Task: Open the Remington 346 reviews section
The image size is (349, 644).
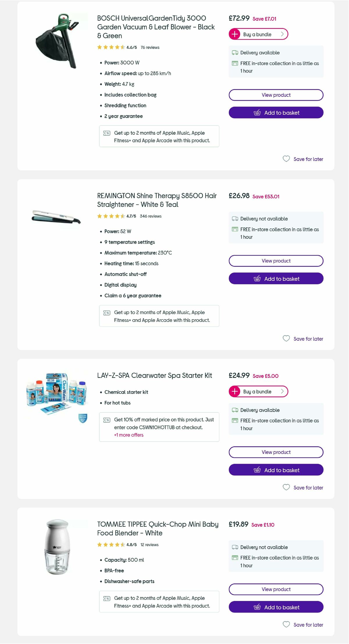Action: pyautogui.click(x=150, y=216)
